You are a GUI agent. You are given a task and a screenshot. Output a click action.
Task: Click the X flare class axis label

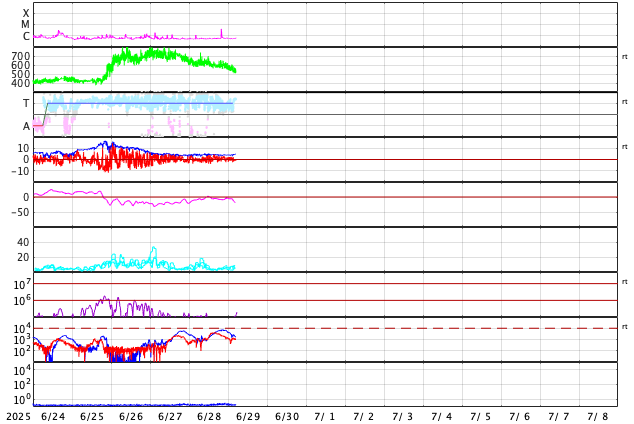pos(26,13)
